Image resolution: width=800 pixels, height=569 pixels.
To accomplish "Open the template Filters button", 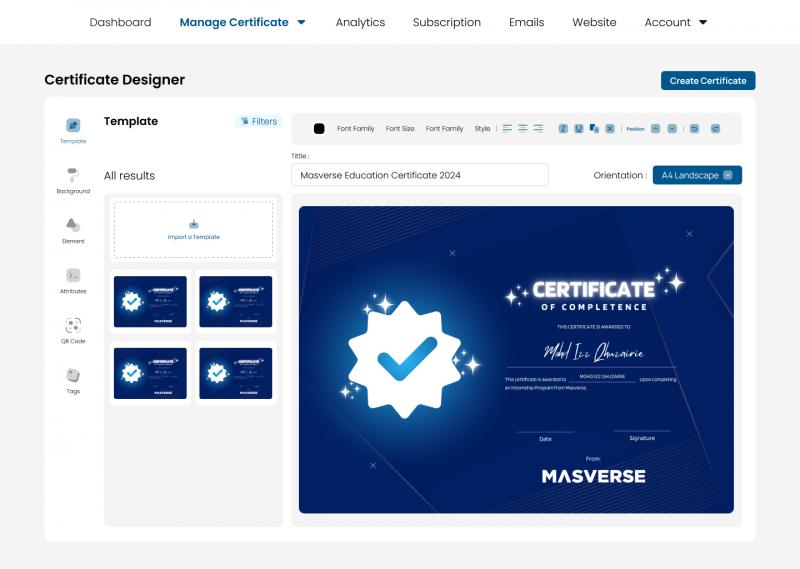I will [x=258, y=121].
